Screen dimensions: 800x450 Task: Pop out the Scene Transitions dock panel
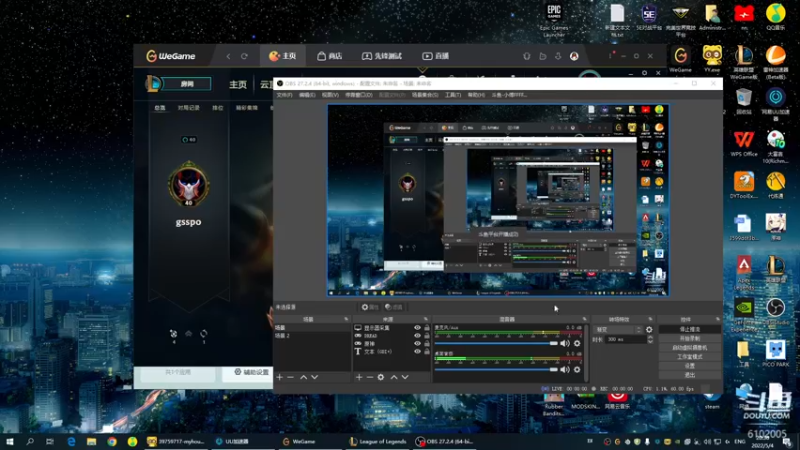(x=651, y=319)
